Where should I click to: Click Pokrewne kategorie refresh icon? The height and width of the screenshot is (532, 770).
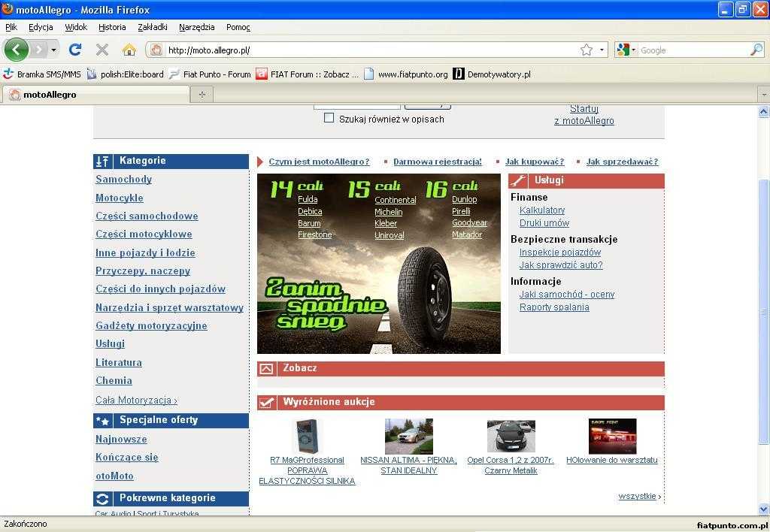pos(102,499)
